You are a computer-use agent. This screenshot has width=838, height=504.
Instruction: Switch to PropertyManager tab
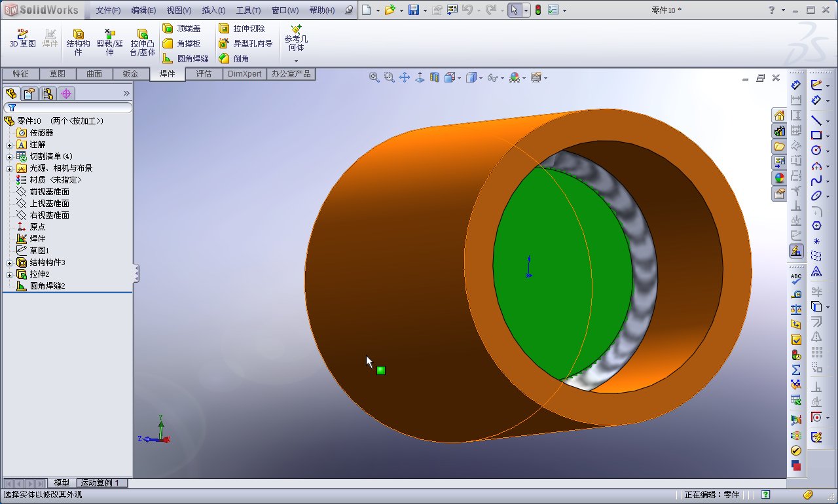(29, 94)
